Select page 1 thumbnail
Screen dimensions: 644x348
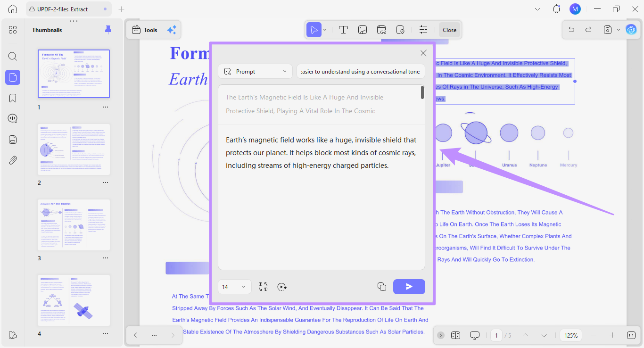(x=74, y=74)
